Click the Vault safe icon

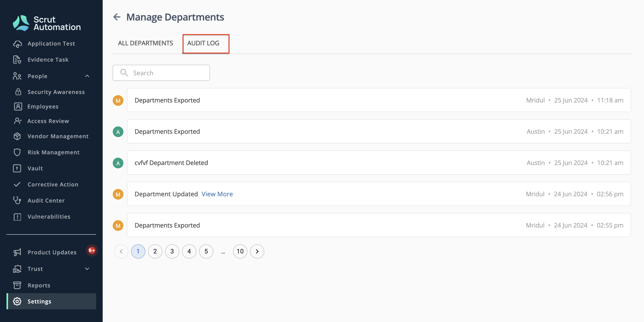tap(17, 169)
